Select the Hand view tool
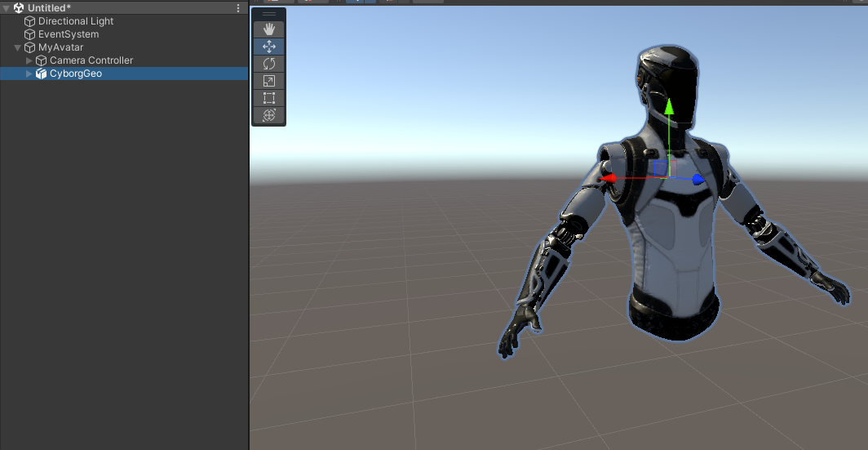This screenshot has height=450, width=868. tap(269, 29)
